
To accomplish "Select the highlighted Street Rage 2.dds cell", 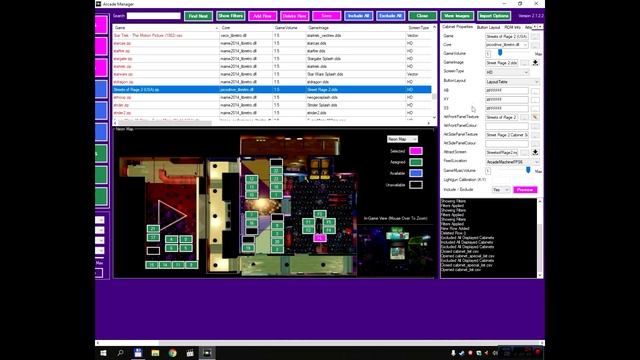I will (356, 89).
